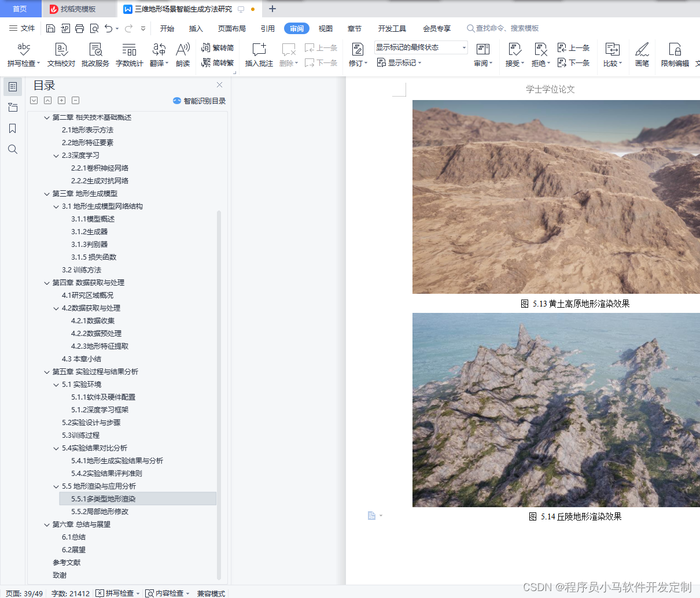Select the 画笔 pen tool
Viewport: 700px width, 598px height.
tap(642, 55)
